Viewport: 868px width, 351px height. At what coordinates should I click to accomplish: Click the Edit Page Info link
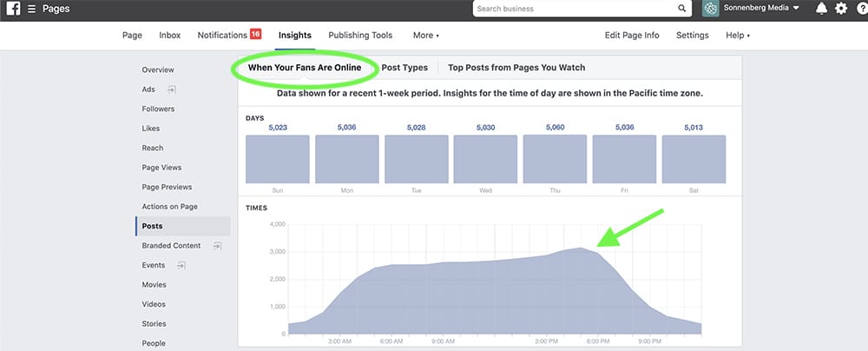(x=632, y=36)
